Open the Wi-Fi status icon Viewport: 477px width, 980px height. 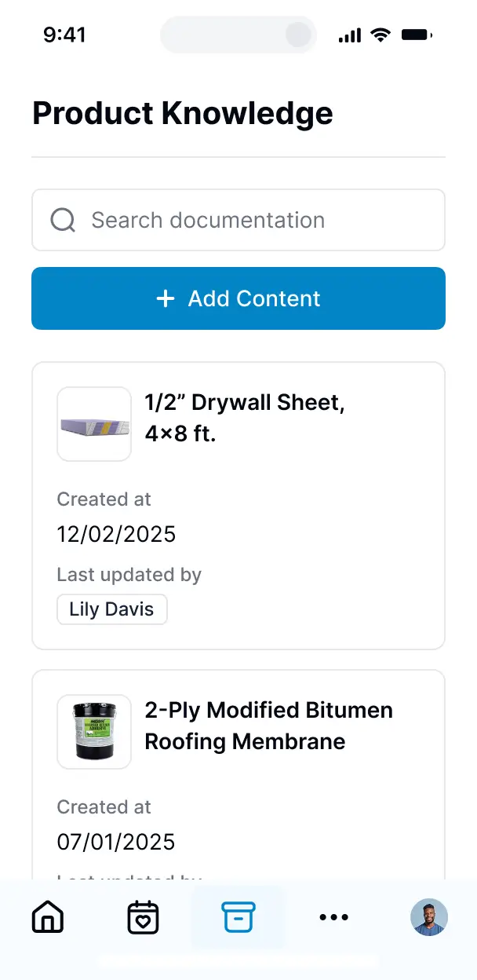point(381,34)
